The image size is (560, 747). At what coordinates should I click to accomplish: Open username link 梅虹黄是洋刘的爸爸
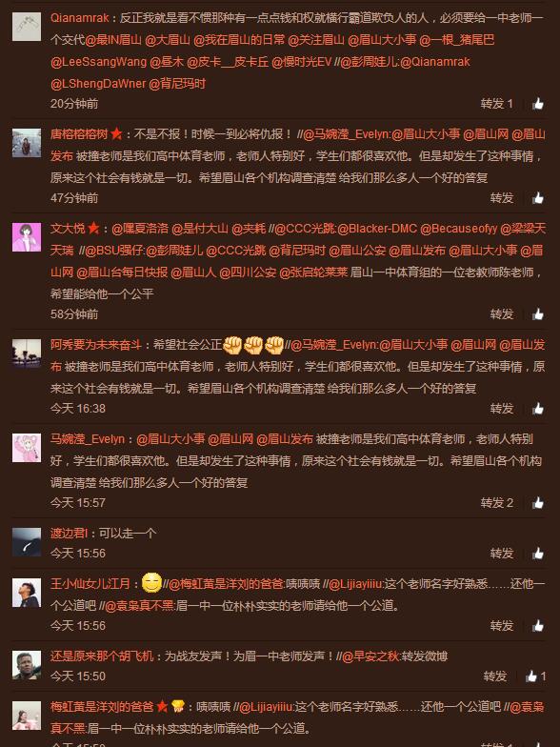(102, 707)
